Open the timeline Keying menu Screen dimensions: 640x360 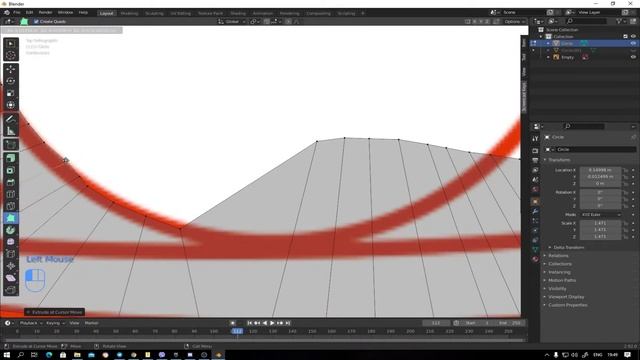[53, 323]
